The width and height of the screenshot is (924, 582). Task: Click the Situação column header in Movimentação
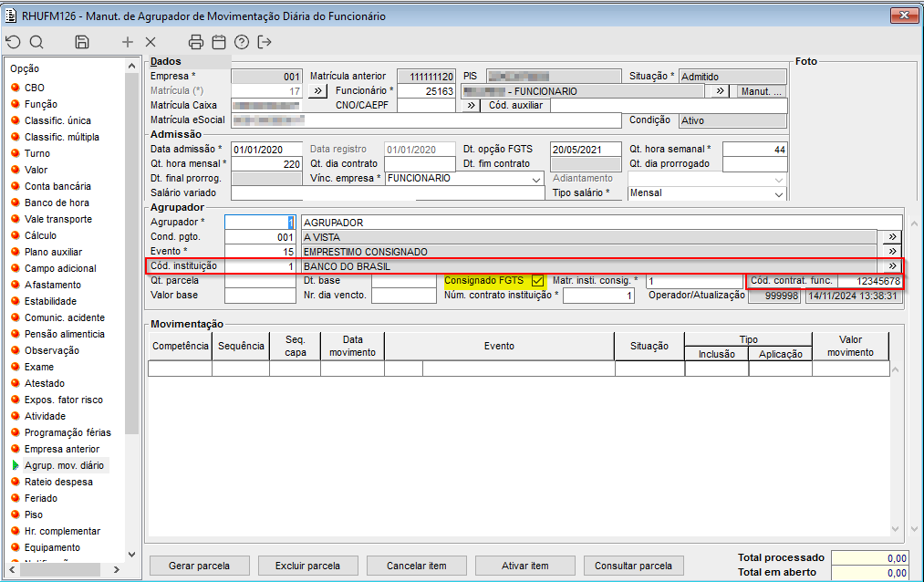tap(649, 346)
